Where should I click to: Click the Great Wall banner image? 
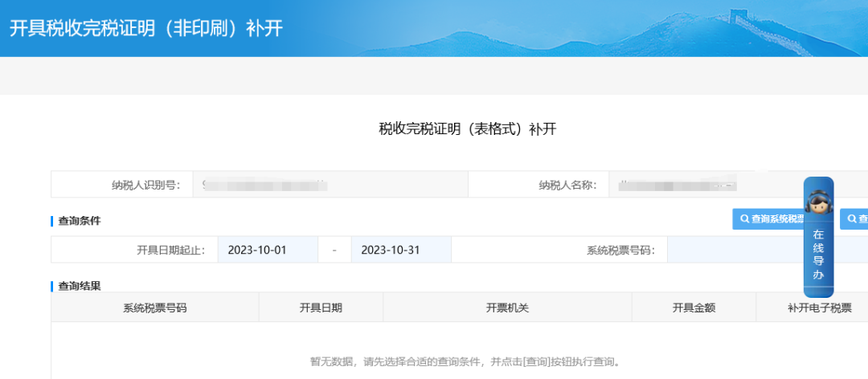tap(609, 28)
